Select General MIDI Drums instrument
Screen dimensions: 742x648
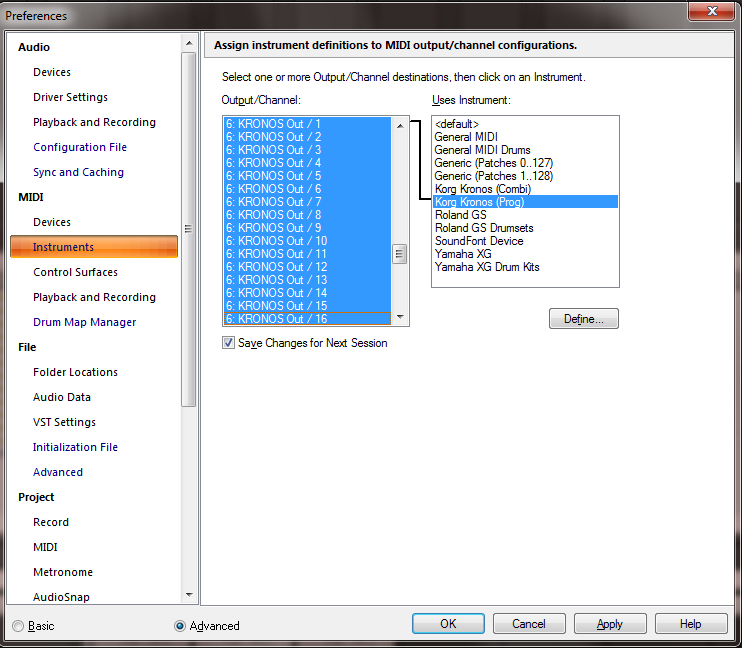[x=525, y=150]
